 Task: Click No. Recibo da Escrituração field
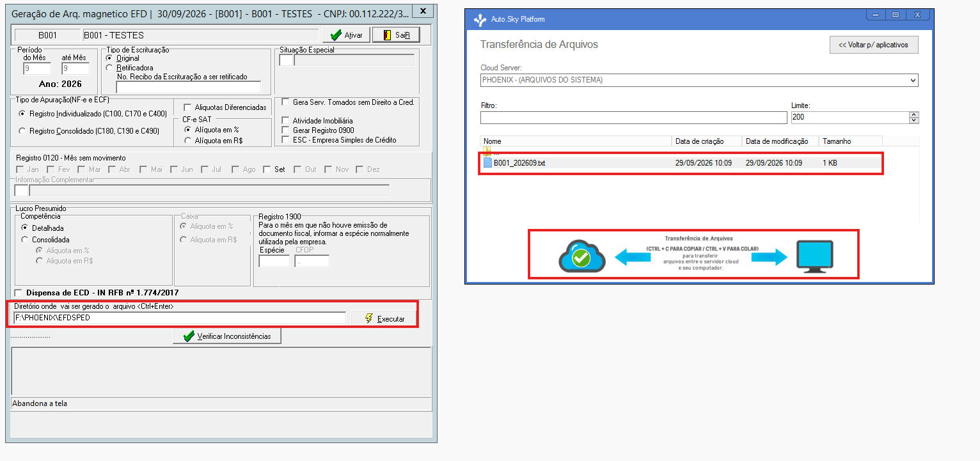tap(188, 87)
